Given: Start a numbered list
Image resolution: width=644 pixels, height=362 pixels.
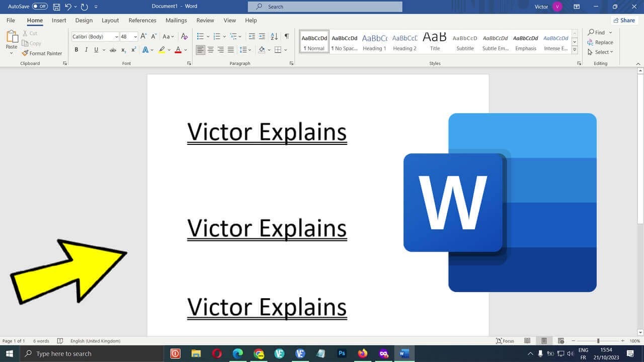Looking at the screenshot, I should pos(217,36).
